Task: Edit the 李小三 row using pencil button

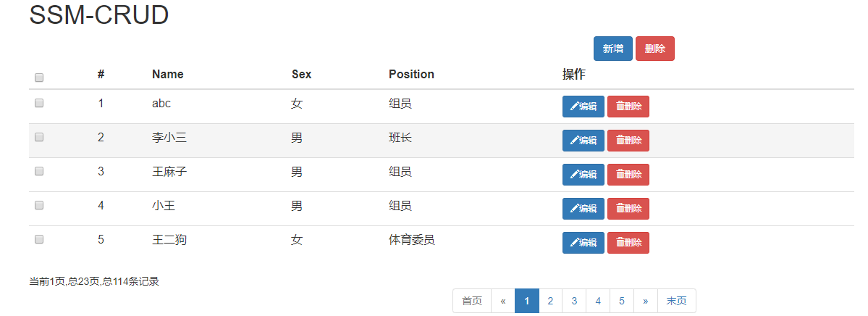Action: click(583, 141)
